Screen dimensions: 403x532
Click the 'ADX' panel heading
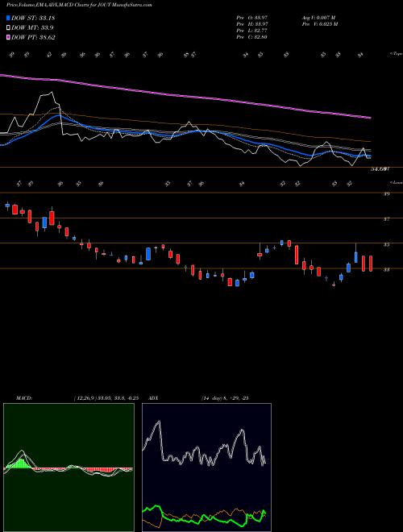[x=153, y=398]
